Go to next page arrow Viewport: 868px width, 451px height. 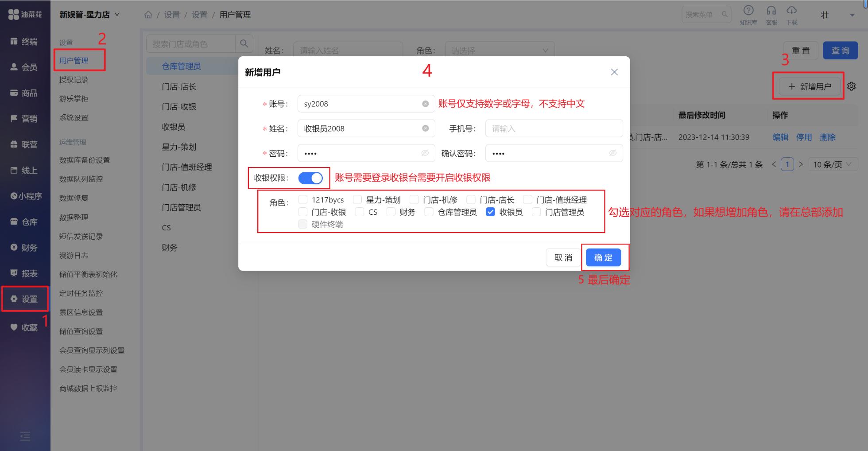[x=801, y=165]
